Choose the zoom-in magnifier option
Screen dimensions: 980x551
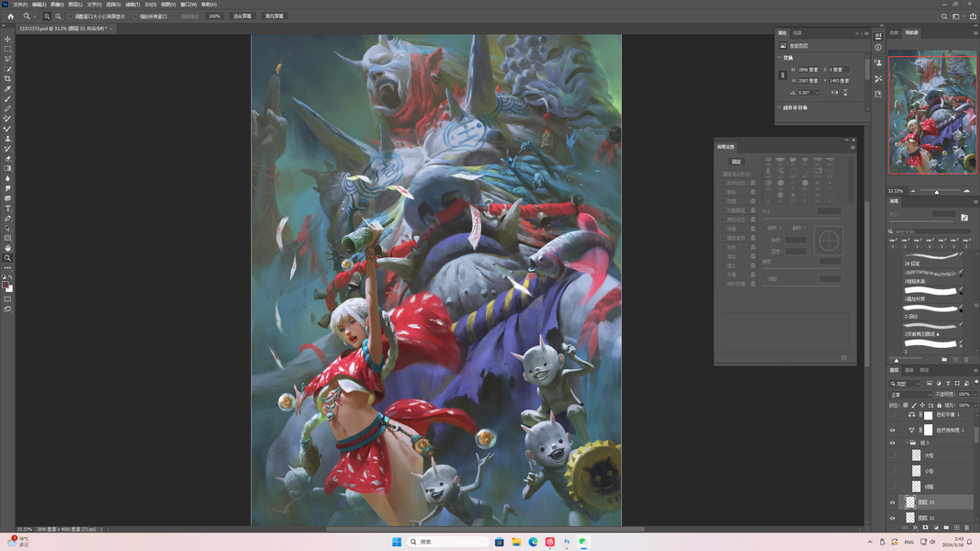tap(47, 17)
